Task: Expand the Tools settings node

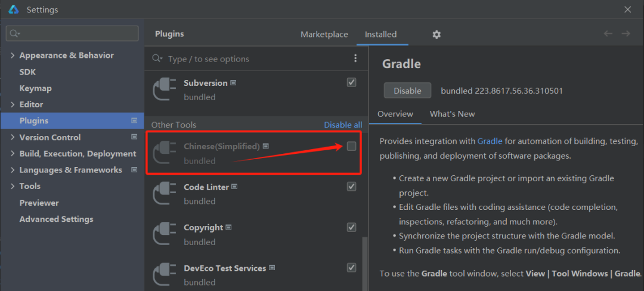Action: point(13,186)
